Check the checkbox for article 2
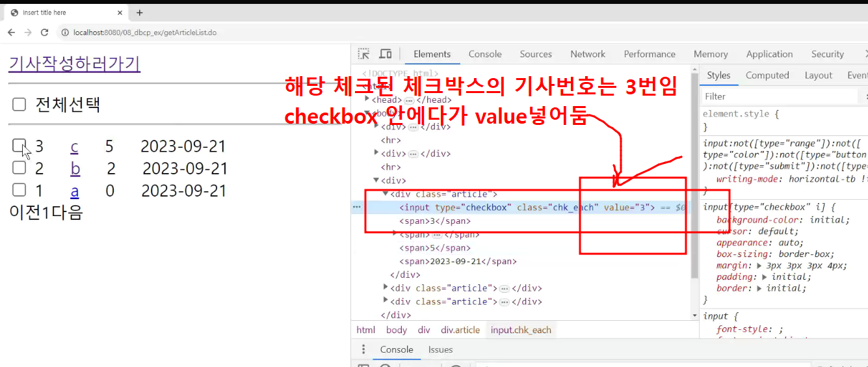868x367 pixels. coord(20,168)
